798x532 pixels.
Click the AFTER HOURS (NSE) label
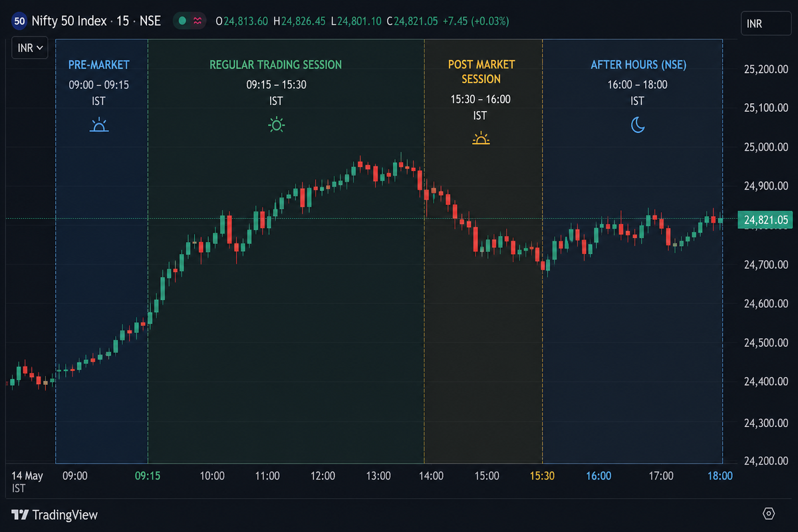(638, 65)
